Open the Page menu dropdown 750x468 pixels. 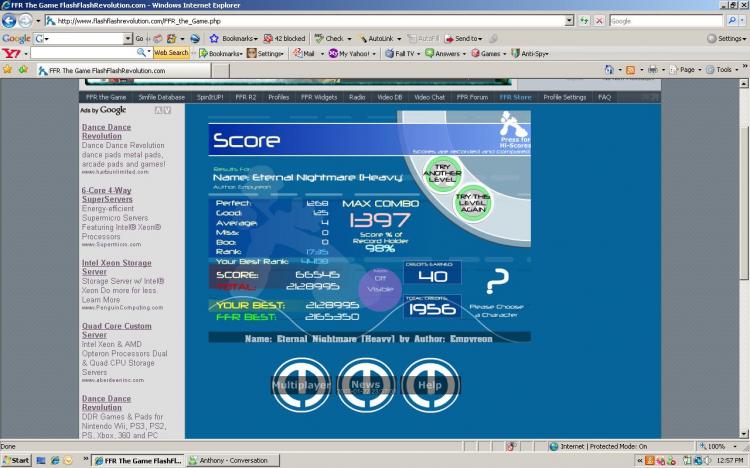click(x=685, y=70)
